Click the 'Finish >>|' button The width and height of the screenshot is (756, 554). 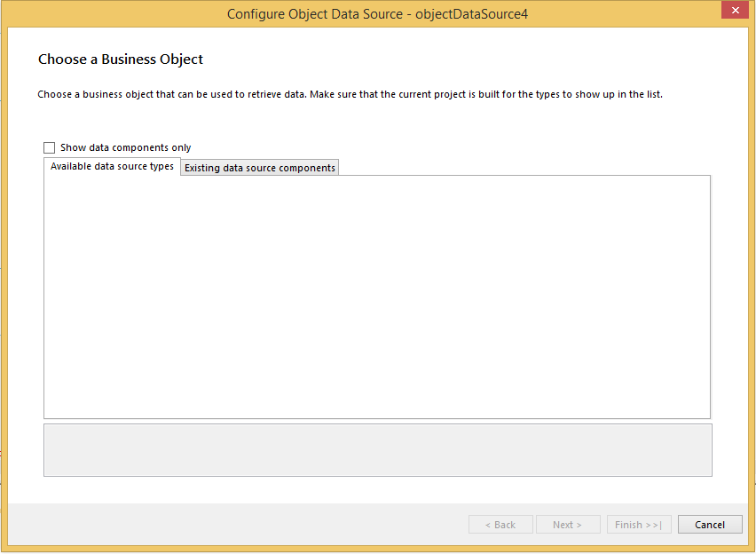[x=639, y=525]
